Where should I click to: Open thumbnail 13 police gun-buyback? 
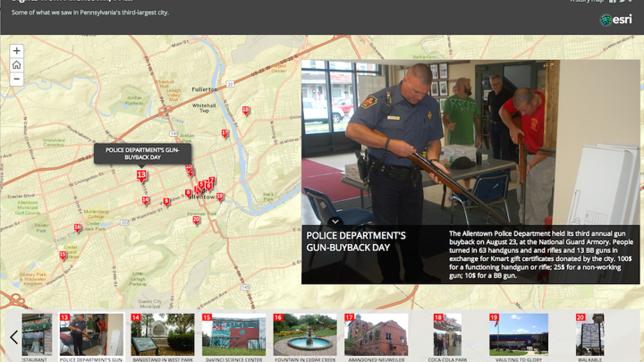pyautogui.click(x=91, y=334)
